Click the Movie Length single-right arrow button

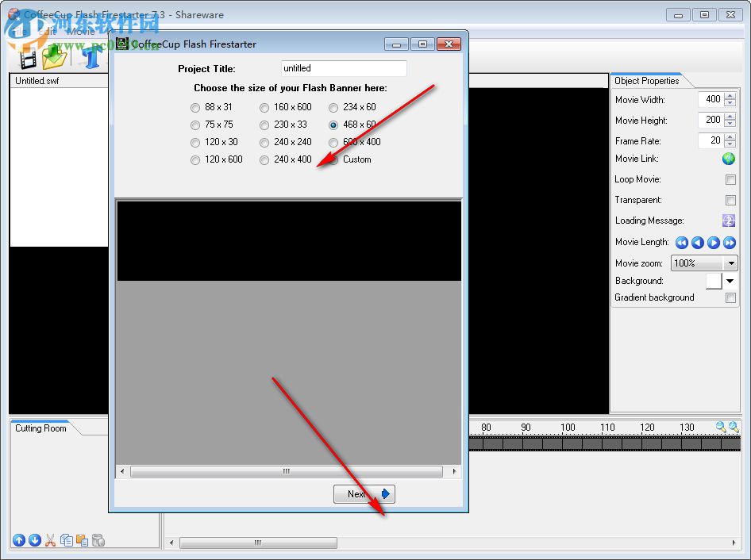point(714,243)
